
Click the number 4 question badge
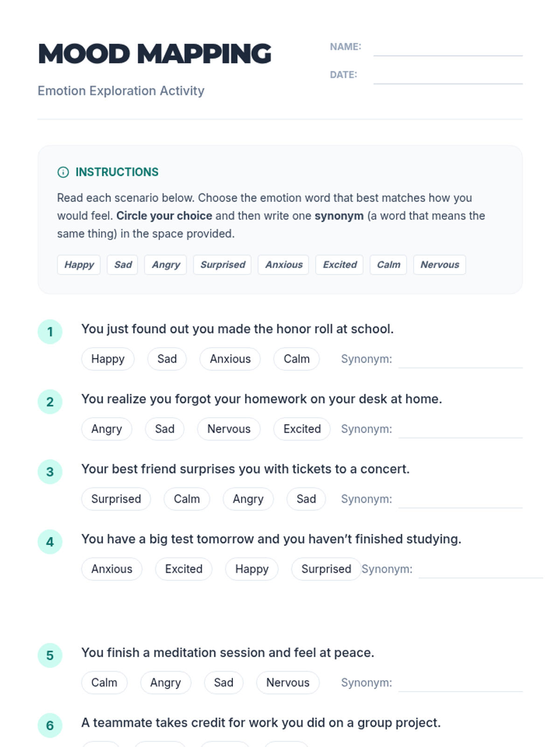[50, 542]
